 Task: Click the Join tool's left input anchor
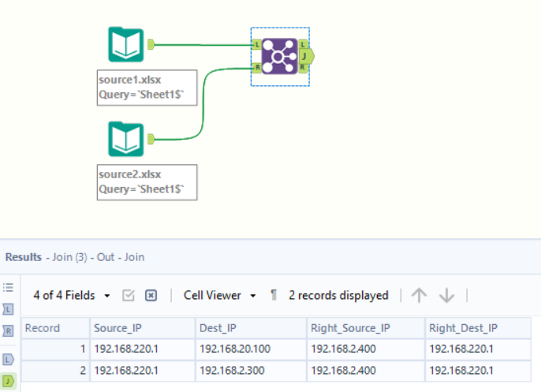[x=257, y=45]
